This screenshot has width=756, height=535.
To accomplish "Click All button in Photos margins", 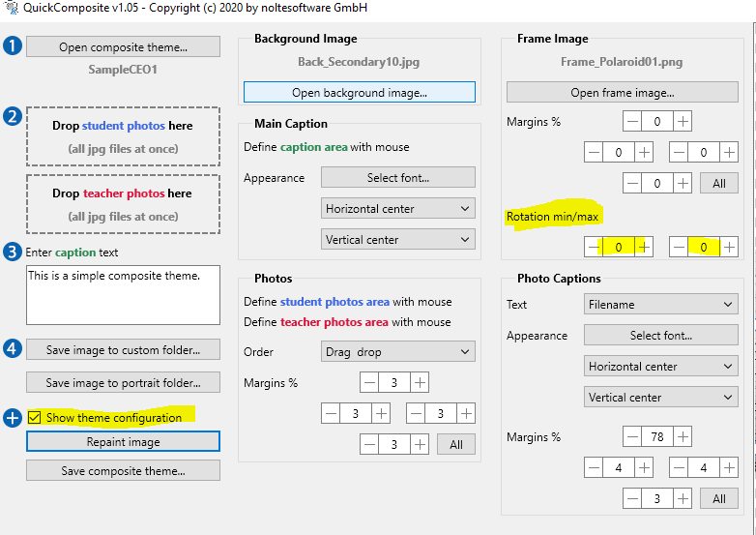I will pyautogui.click(x=456, y=444).
